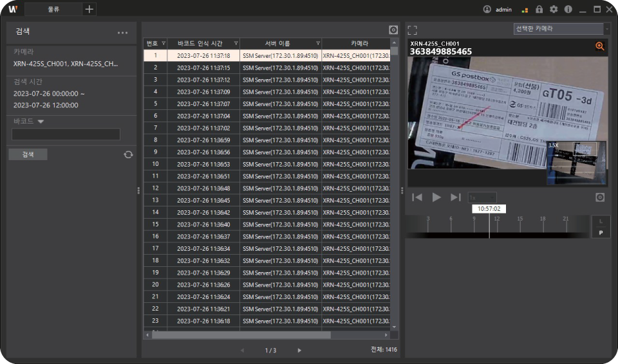
Task: Click the export icon beside playback controls
Action: coord(600,197)
